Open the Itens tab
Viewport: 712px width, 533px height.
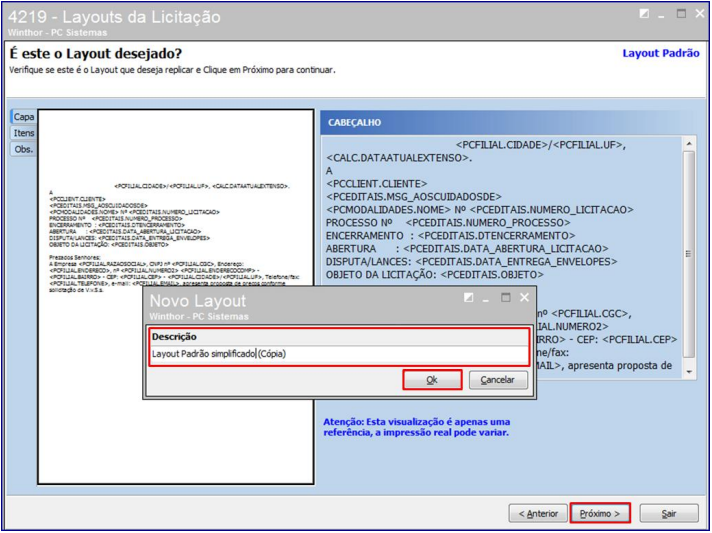pyautogui.click(x=24, y=133)
